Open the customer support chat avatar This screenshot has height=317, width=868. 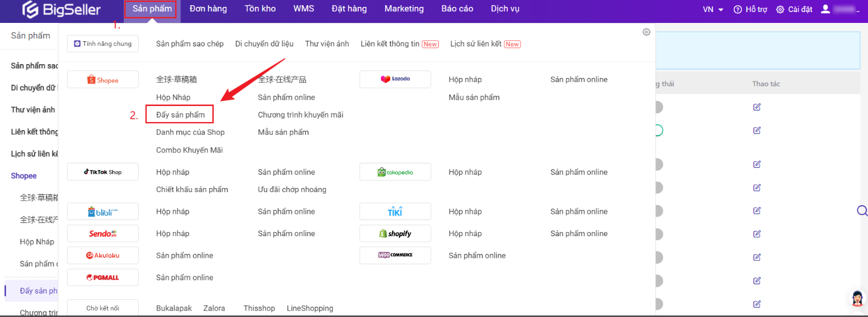point(858,298)
